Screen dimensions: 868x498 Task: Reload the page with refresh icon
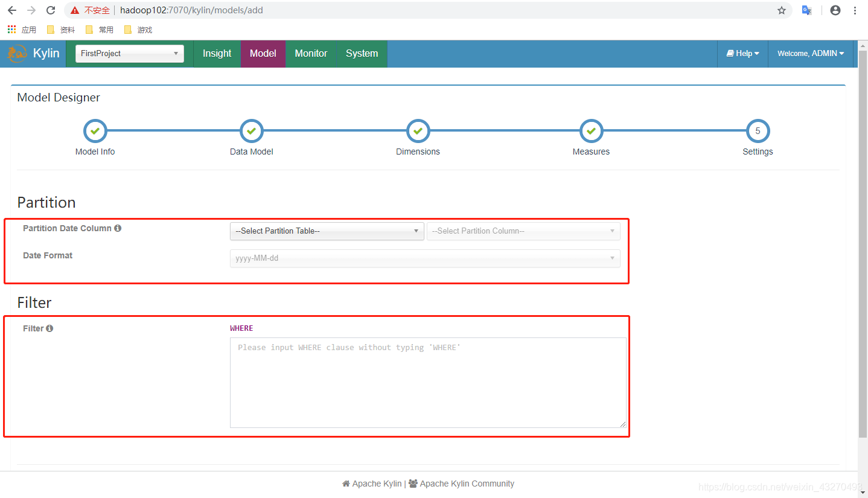point(51,10)
